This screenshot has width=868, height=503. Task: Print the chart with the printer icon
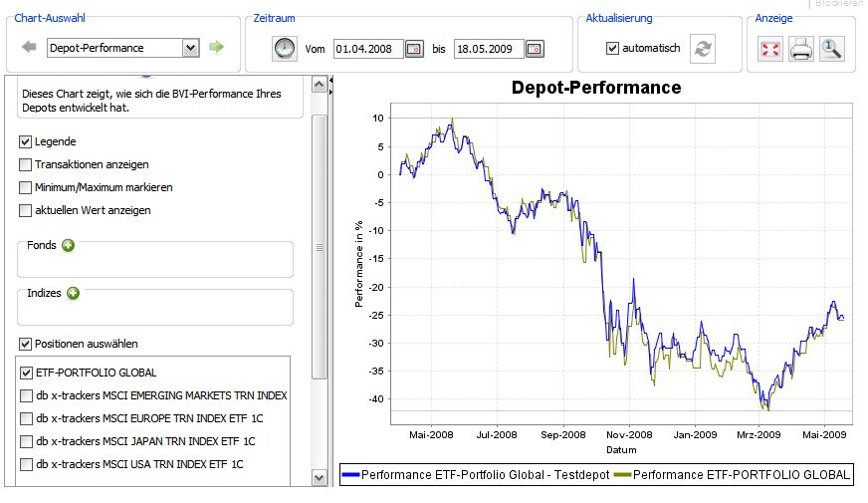[801, 49]
